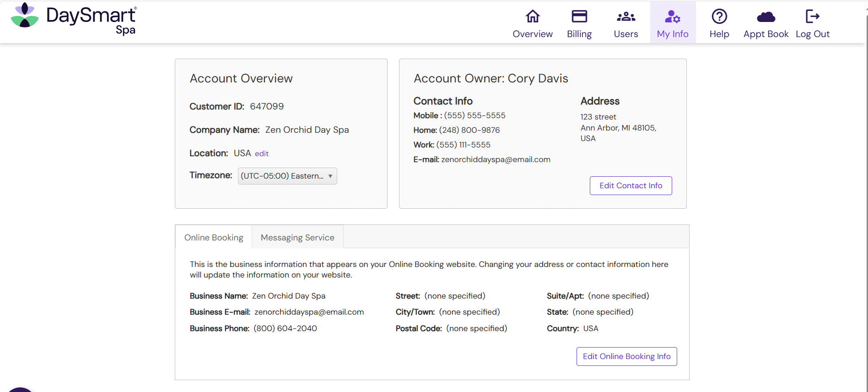Switch to the Messaging Service tab

[x=297, y=237]
